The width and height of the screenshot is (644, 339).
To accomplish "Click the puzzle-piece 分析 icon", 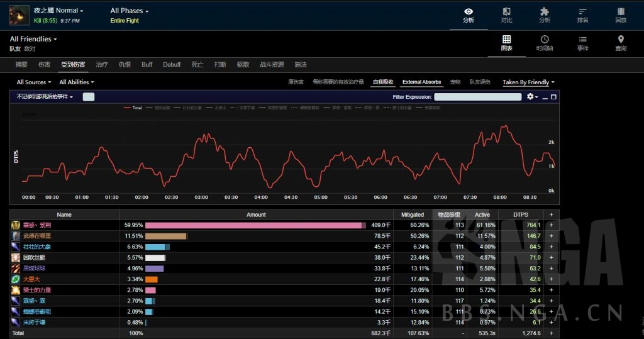I will 545,14.
